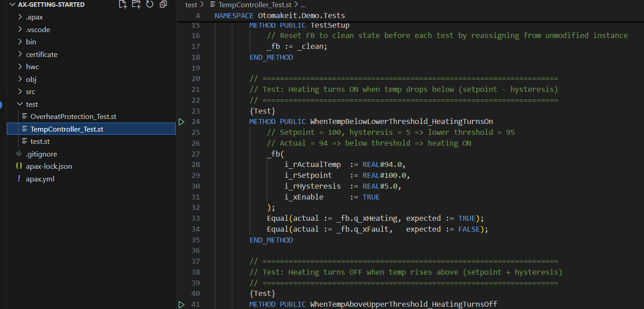Run the WhenTempAboveUpperThreshold test at line 41
The width and height of the screenshot is (644, 309).
181,304
